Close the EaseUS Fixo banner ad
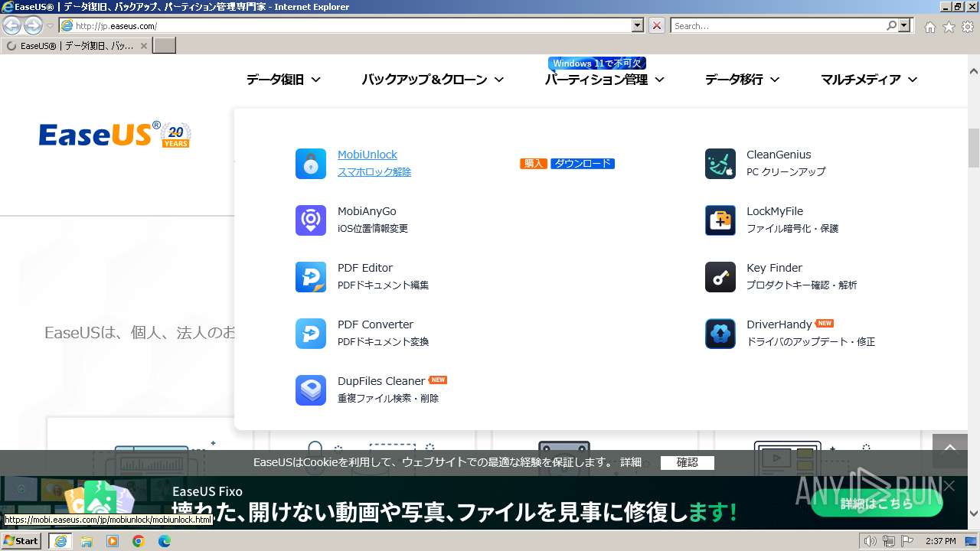Viewport: 980px width, 551px height. tap(949, 485)
